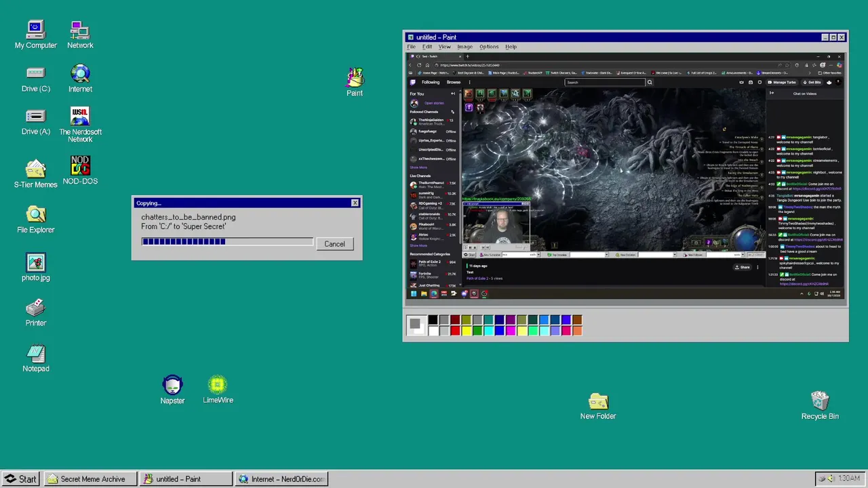Screen dimensions: 868x488
Task: Pick the orange swatch in Paint palette
Action: tap(577, 331)
